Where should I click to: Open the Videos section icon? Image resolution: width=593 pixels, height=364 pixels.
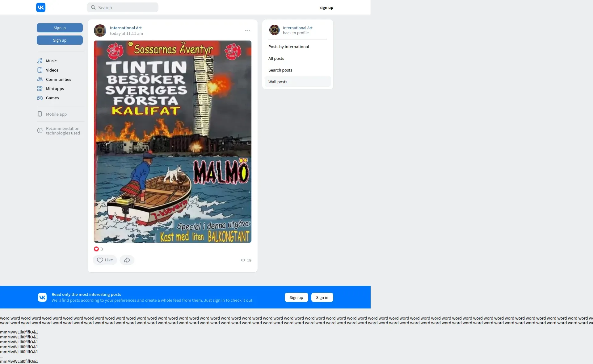40,70
